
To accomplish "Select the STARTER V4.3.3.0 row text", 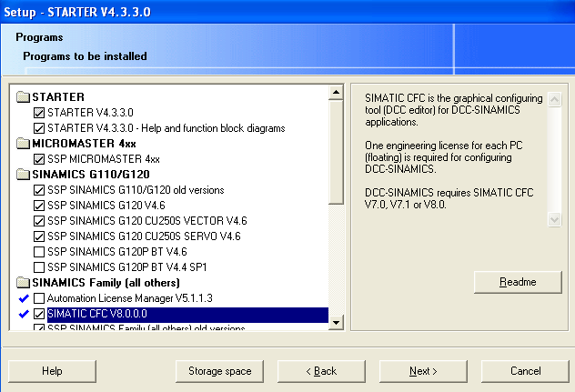I will point(90,113).
